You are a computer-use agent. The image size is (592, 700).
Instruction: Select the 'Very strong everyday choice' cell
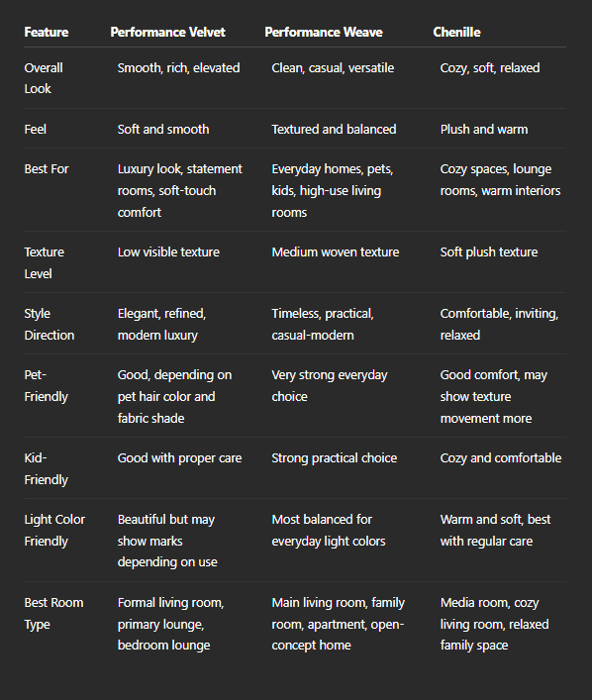[330, 386]
